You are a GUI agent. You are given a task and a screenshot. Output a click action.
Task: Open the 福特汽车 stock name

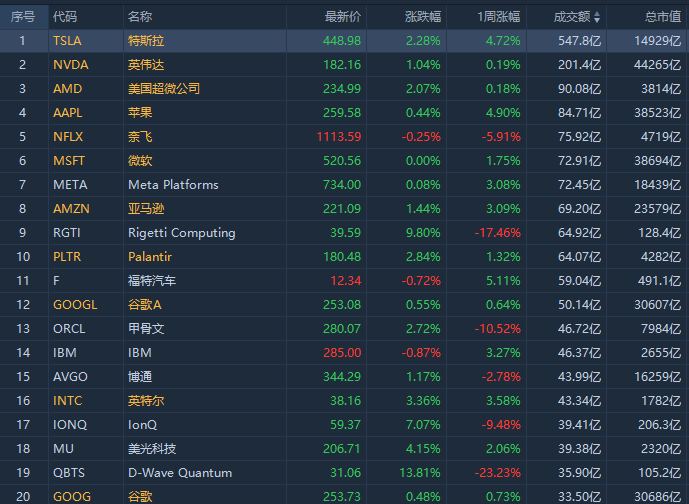pyautogui.click(x=152, y=281)
